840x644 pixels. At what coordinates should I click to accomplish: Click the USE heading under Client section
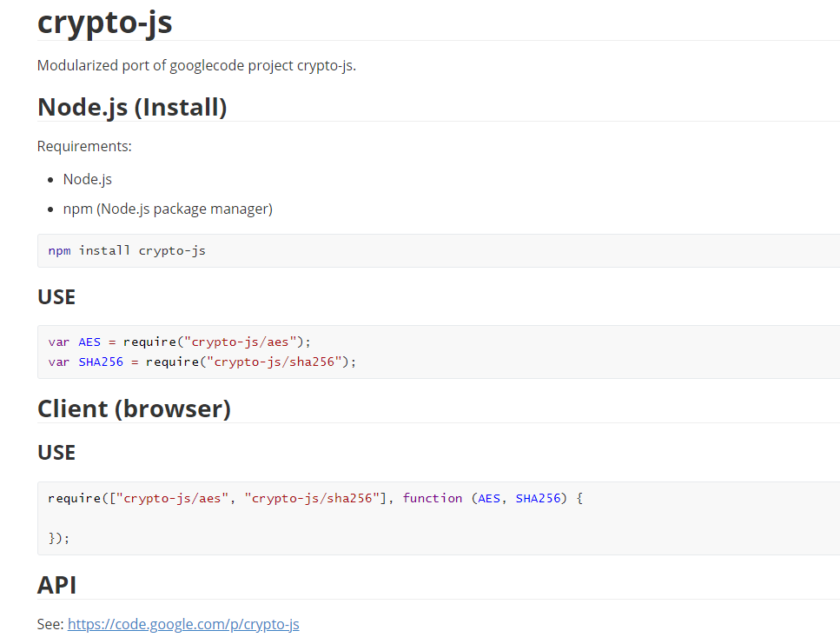56,453
